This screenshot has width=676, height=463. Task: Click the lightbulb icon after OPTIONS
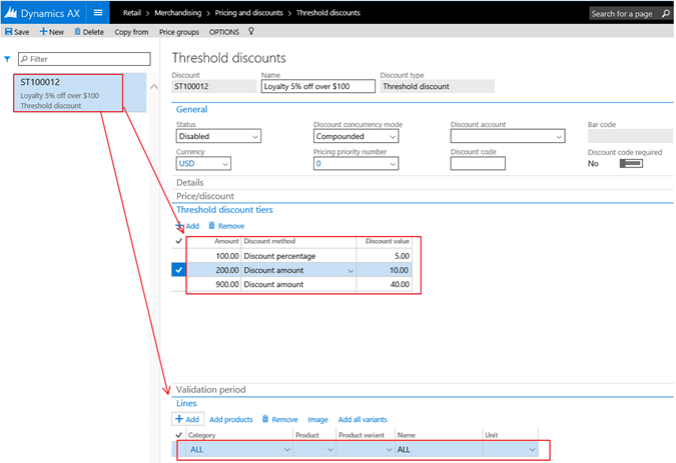(250, 32)
